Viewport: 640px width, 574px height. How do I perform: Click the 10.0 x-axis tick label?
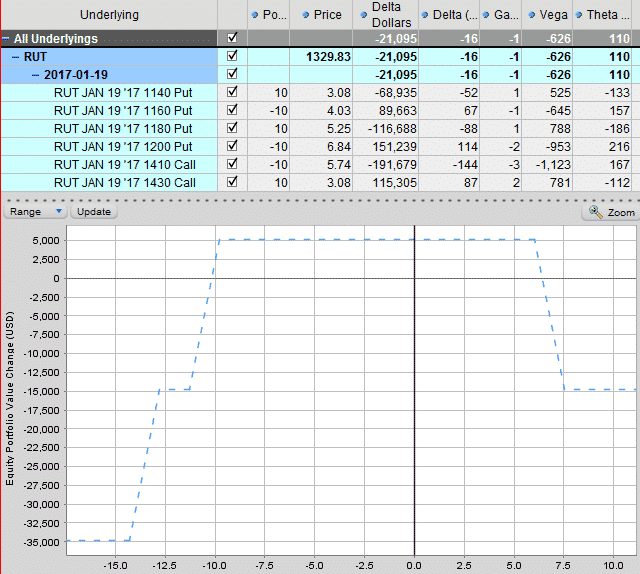coord(613,565)
